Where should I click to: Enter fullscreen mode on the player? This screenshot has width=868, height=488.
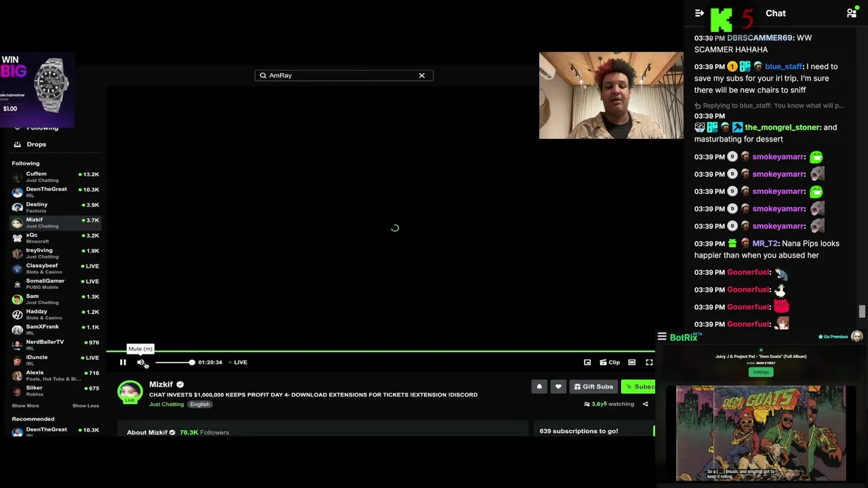click(649, 363)
